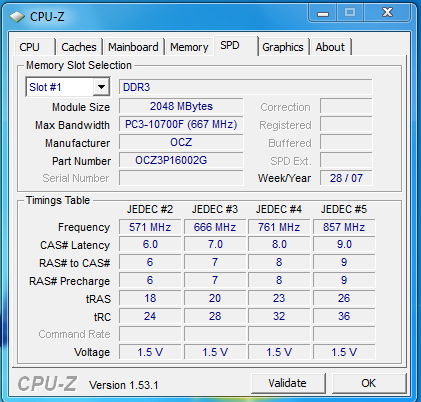The height and width of the screenshot is (402, 421).
Task: Click the Validate button
Action: [x=288, y=383]
